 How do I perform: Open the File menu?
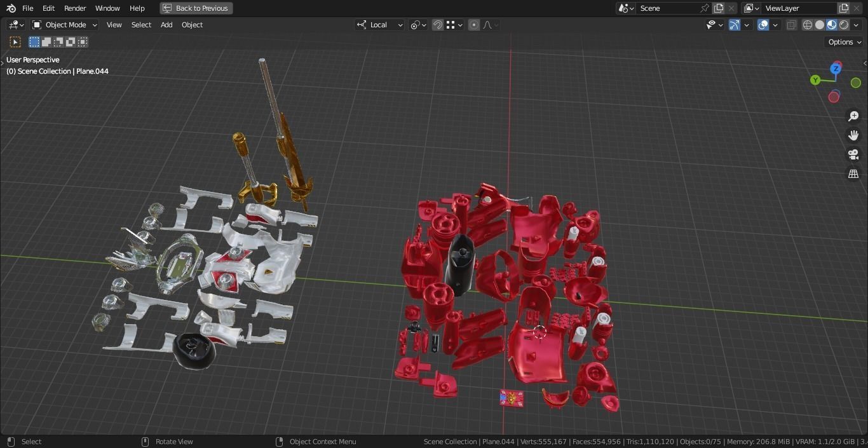click(x=28, y=8)
